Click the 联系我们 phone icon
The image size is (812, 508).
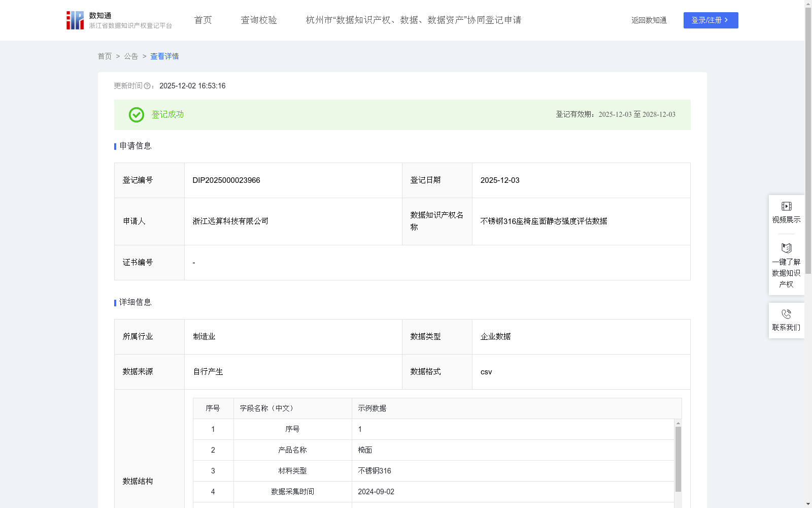point(786,314)
